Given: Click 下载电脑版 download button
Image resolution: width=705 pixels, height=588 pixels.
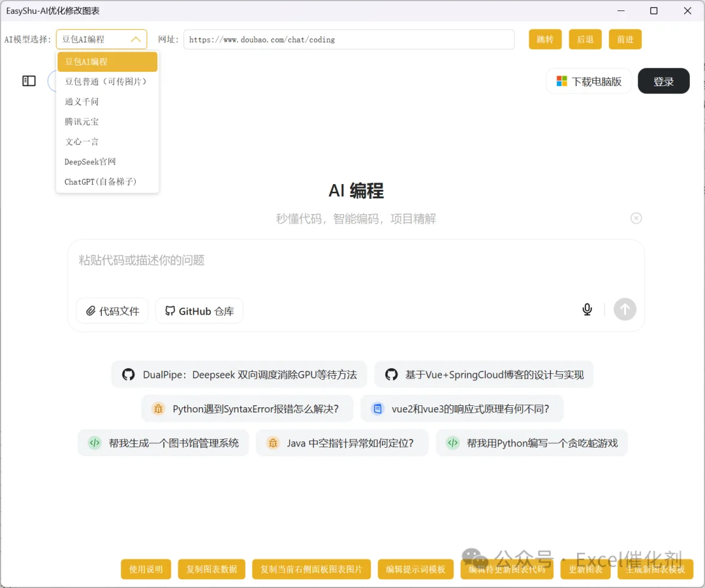Looking at the screenshot, I should click(x=589, y=82).
